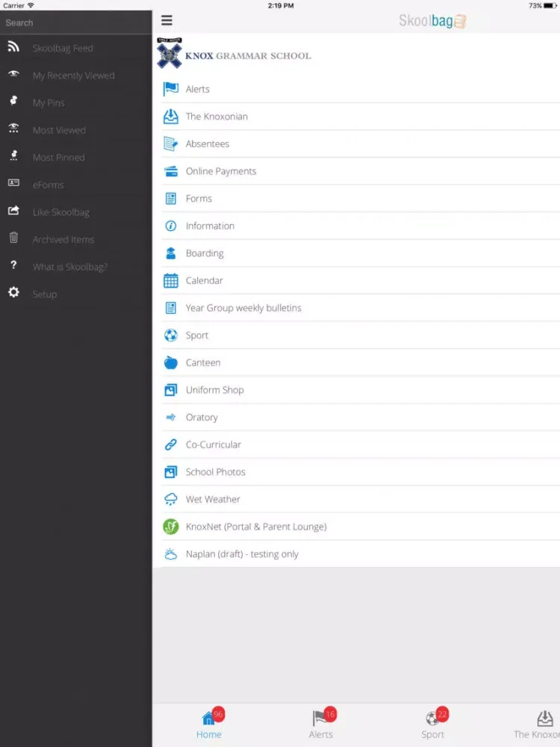Switch to the Home tab
Image resolution: width=560 pixels, height=747 pixels.
point(209,724)
